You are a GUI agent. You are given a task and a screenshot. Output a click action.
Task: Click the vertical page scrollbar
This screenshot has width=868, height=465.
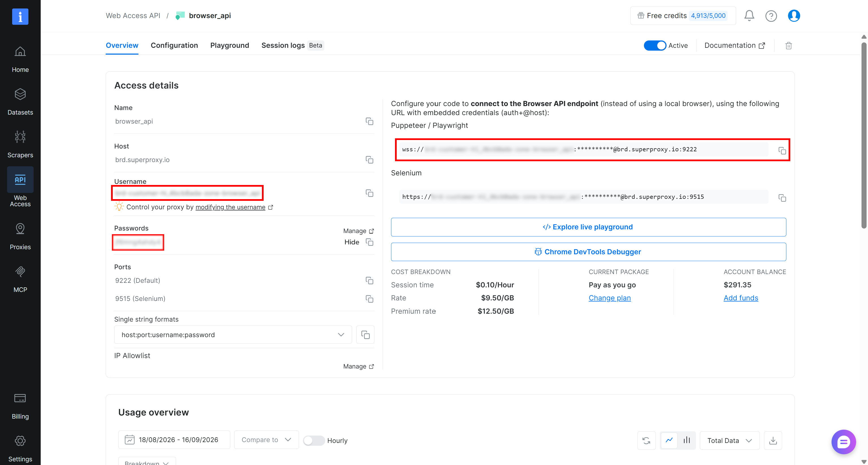click(863, 135)
